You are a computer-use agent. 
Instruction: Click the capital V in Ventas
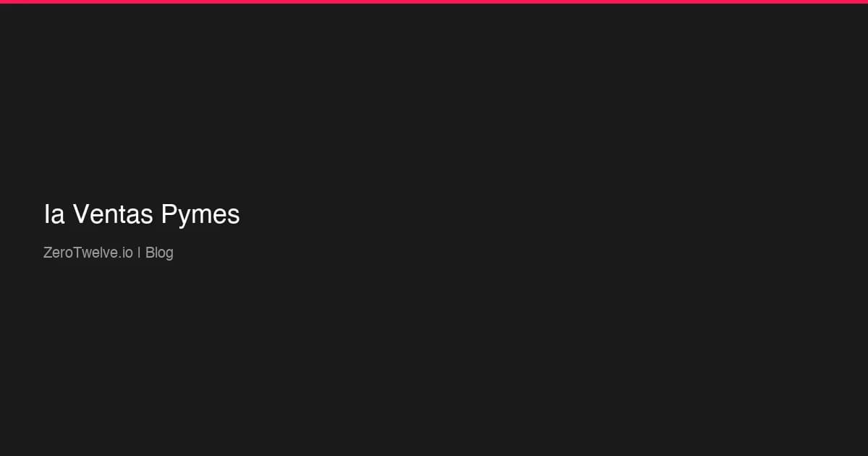[x=80, y=214]
